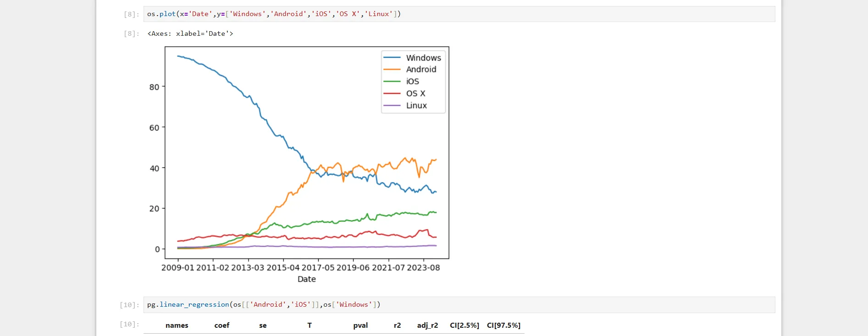Click the '[10]:' prompt beside the results table
The image size is (868, 336).
point(130,324)
